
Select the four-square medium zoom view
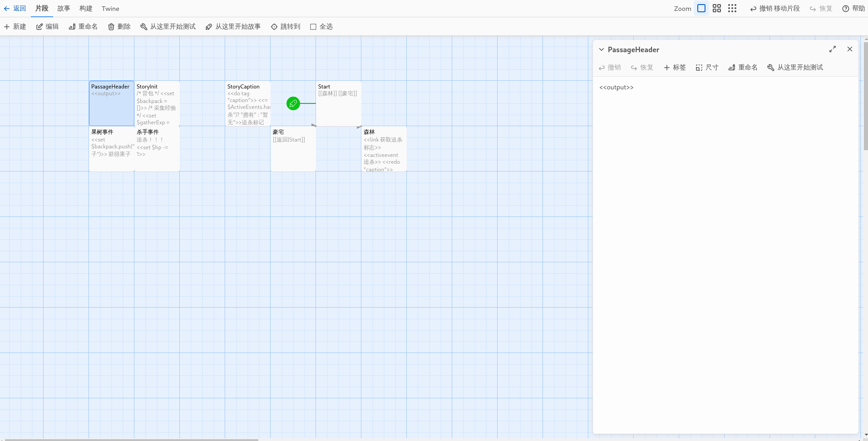pyautogui.click(x=717, y=8)
